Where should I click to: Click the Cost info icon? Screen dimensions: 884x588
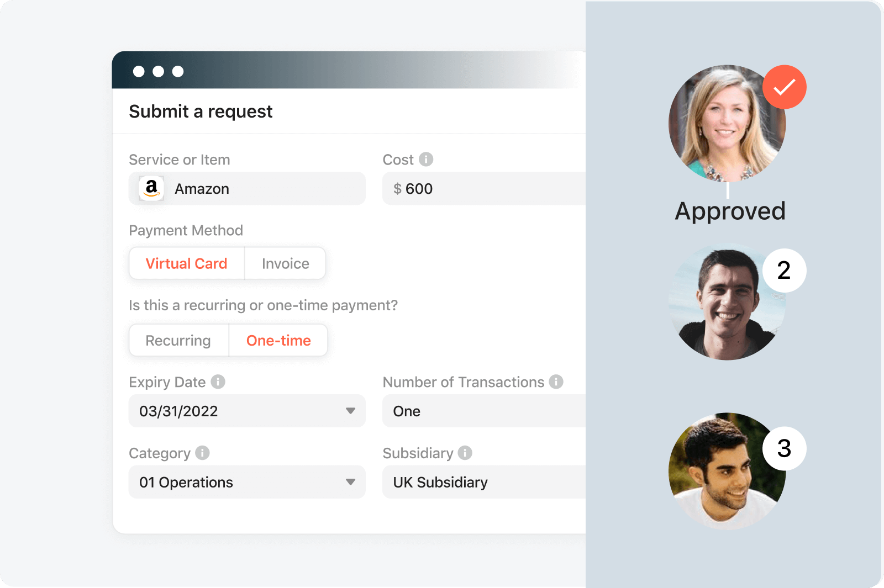426,159
